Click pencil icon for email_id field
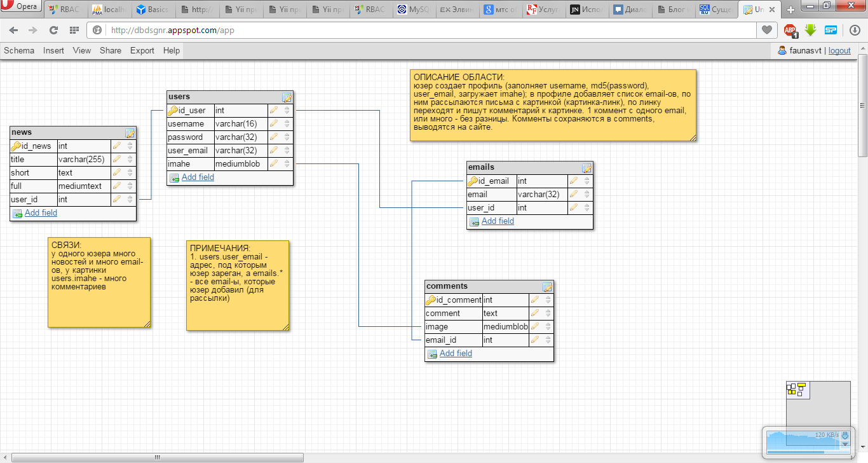The height and width of the screenshot is (463, 868). tap(535, 340)
